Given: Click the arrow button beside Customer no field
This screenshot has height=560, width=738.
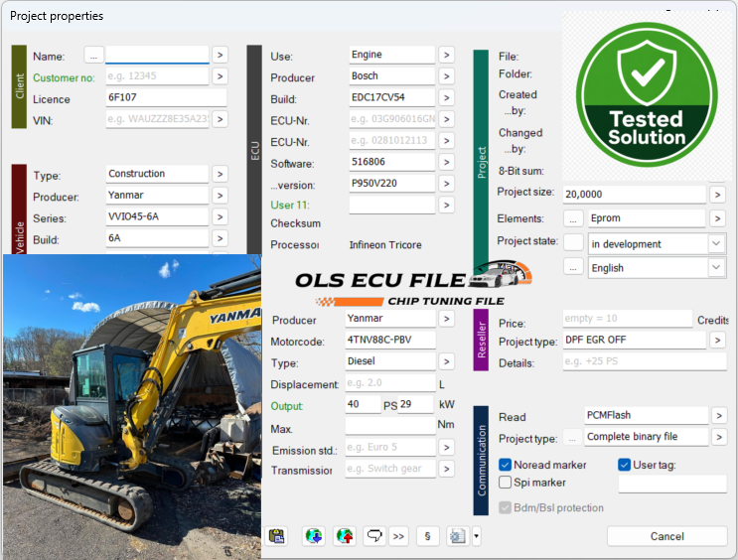Looking at the screenshot, I should (220, 76).
